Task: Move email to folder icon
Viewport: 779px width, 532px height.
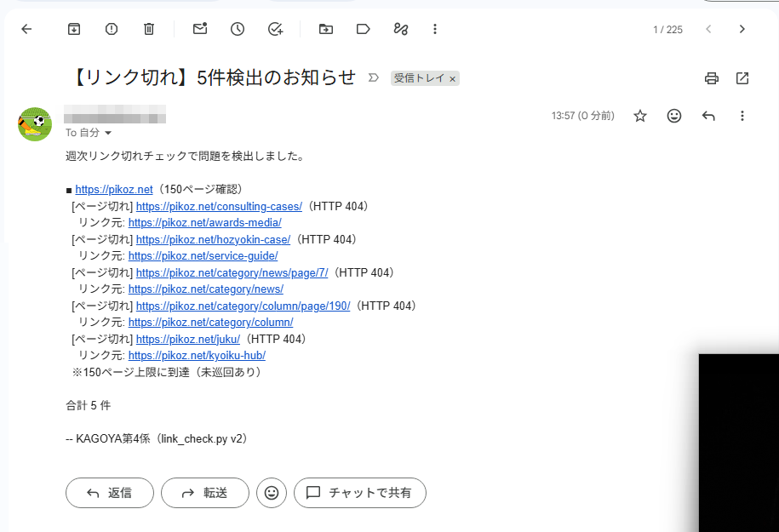Action: [x=326, y=29]
